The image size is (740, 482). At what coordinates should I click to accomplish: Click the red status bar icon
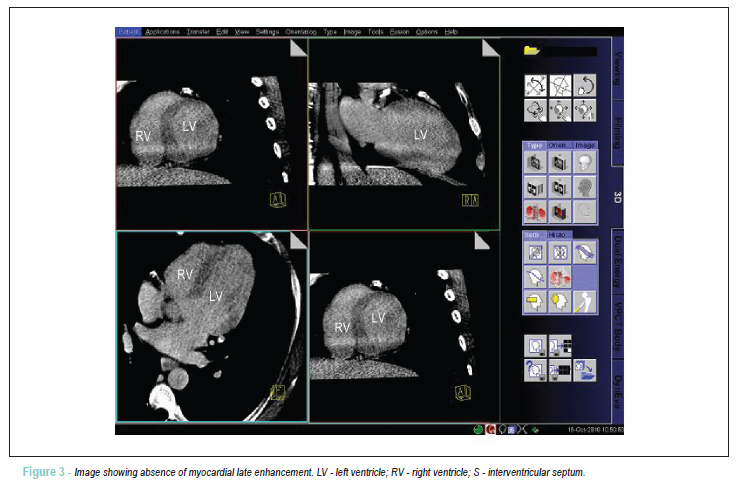point(491,429)
